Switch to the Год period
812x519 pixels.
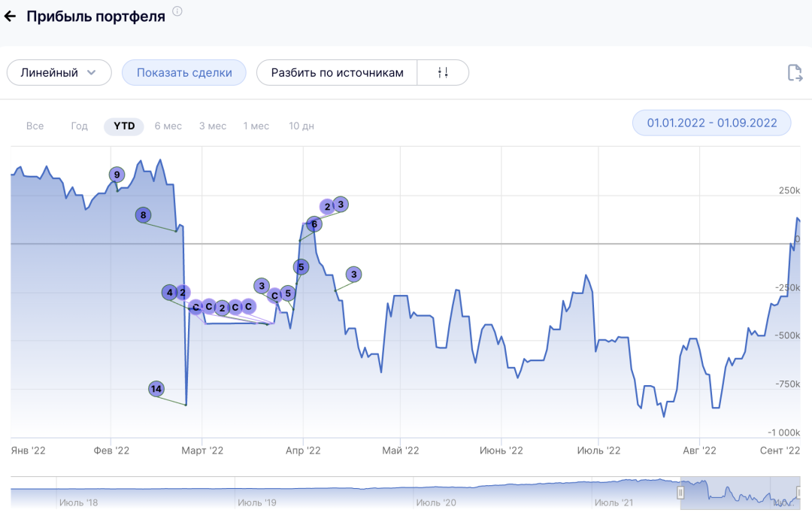80,126
